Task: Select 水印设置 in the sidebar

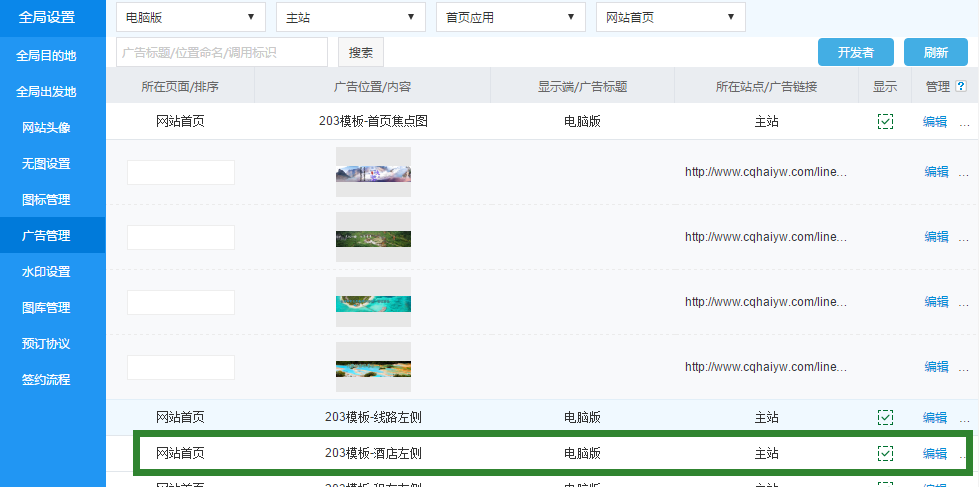Action: pos(46,272)
